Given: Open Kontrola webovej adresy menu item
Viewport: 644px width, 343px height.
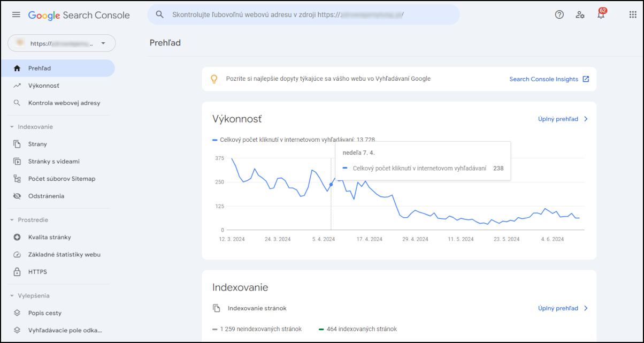Looking at the screenshot, I should click(64, 103).
